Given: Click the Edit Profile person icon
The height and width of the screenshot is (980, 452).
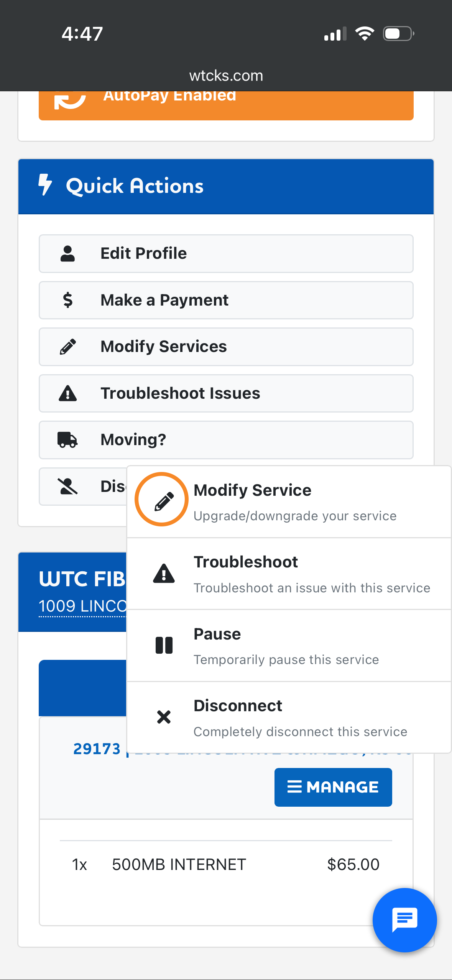Looking at the screenshot, I should pyautogui.click(x=67, y=253).
